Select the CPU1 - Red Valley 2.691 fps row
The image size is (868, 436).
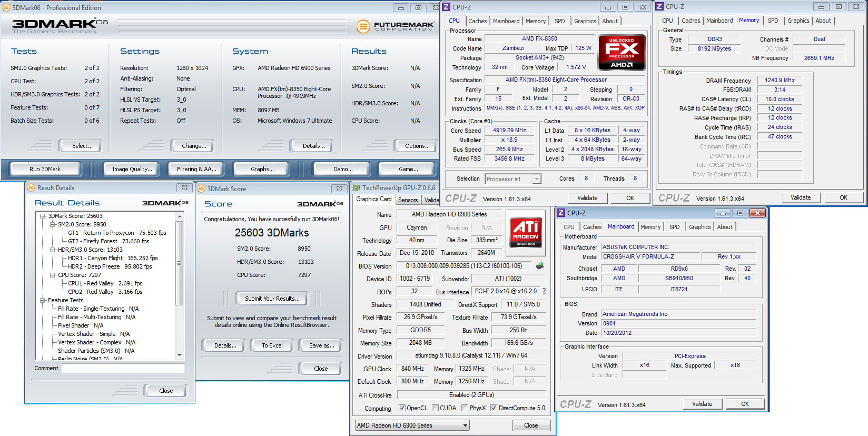105,283
